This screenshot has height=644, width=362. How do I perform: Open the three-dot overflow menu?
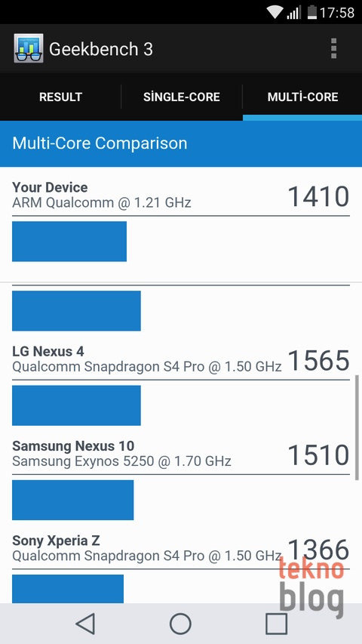point(333,48)
